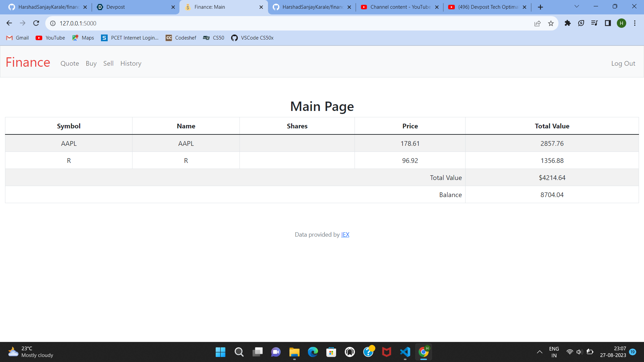Click the share page icon in address bar
Screen dimensions: 644x362
point(537,23)
